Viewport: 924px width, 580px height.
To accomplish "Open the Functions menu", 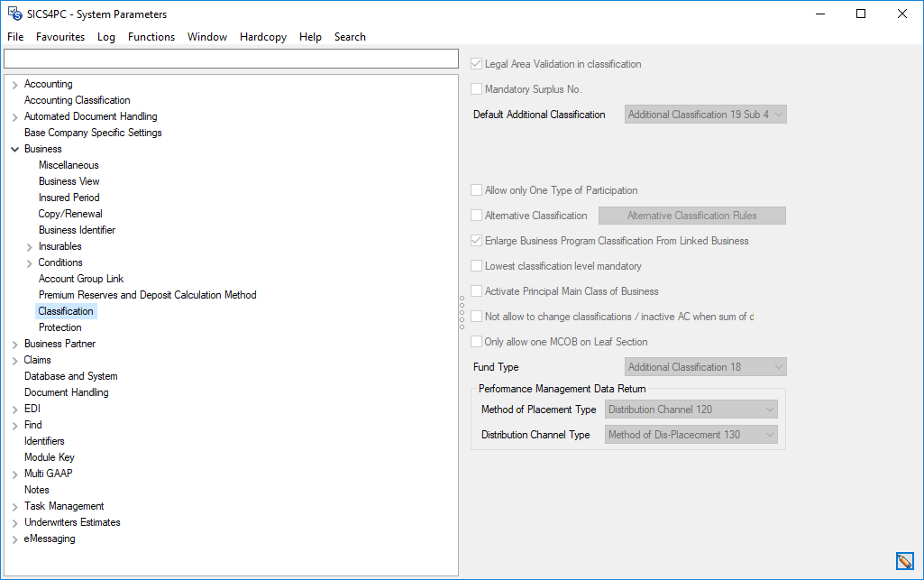I will (x=151, y=37).
